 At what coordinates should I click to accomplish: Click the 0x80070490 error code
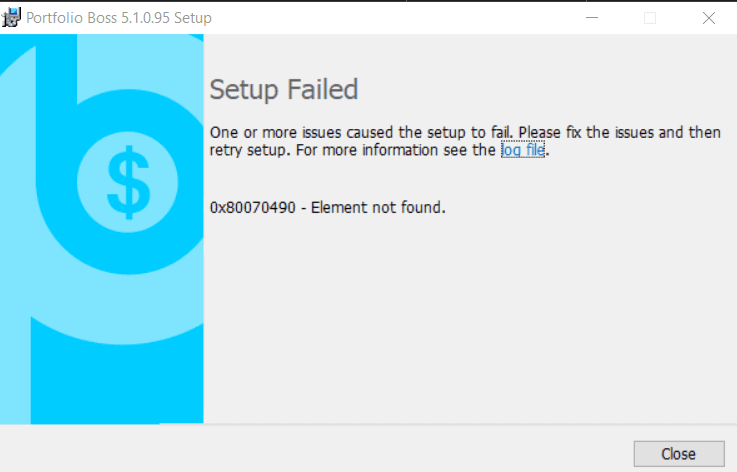252,208
